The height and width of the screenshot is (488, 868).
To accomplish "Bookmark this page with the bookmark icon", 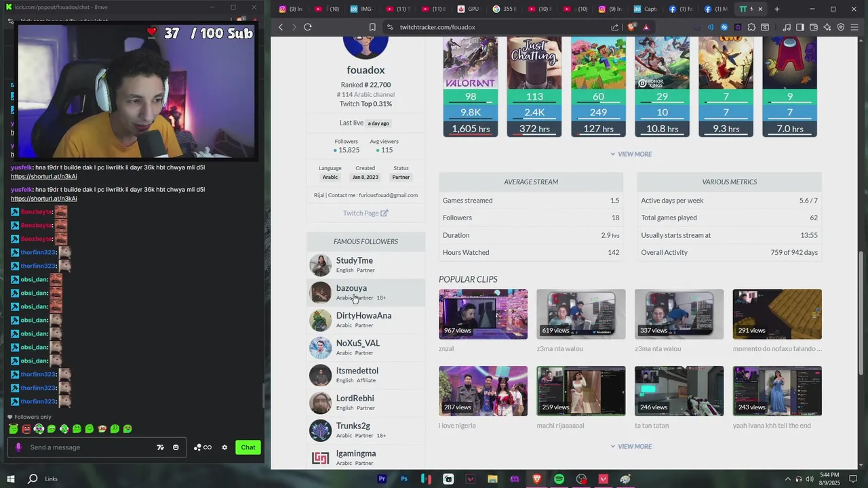I will [x=372, y=27].
